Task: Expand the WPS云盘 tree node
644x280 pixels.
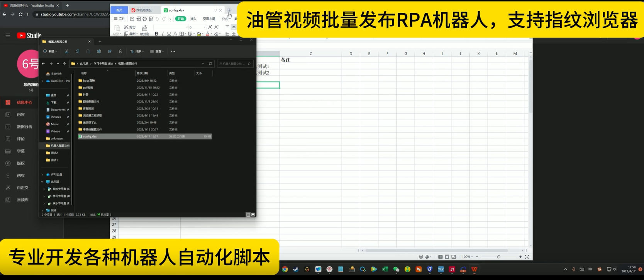Action: pyautogui.click(x=42, y=175)
